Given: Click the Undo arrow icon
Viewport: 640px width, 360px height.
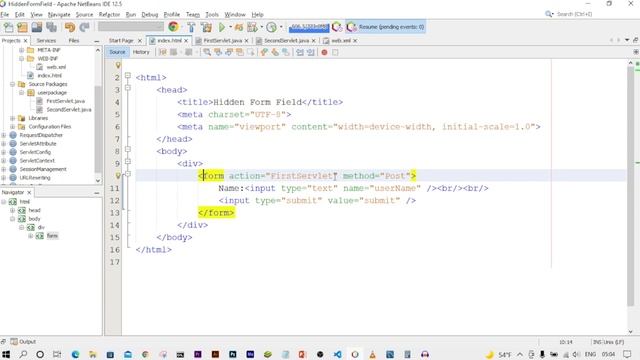Looking at the screenshot, I should 70,27.
